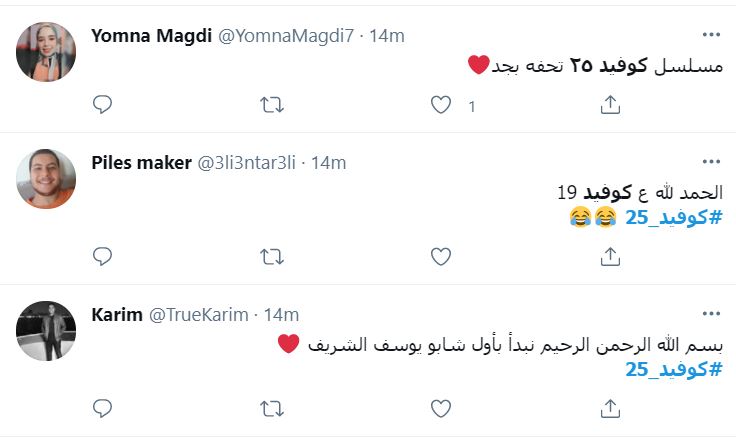Click Karim's profile avatar
Screen dimensions: 736x440
point(46,330)
